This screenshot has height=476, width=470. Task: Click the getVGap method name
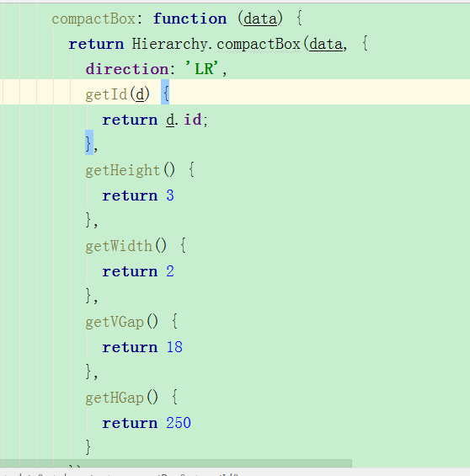(x=115, y=322)
